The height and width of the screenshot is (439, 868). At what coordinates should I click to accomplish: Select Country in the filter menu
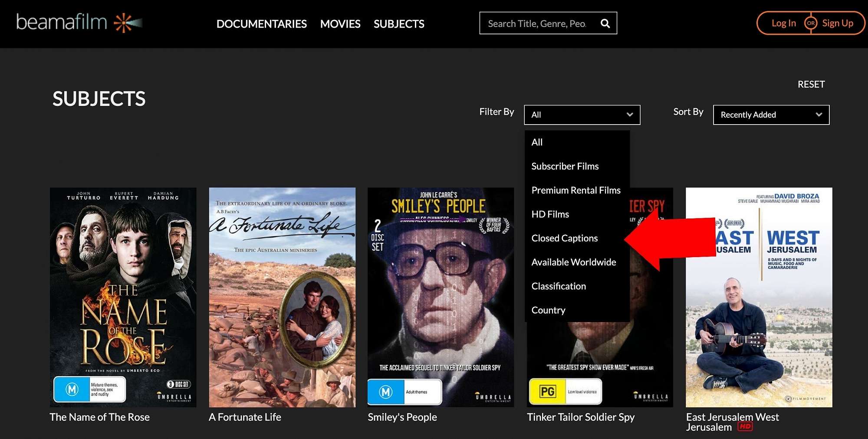(548, 310)
